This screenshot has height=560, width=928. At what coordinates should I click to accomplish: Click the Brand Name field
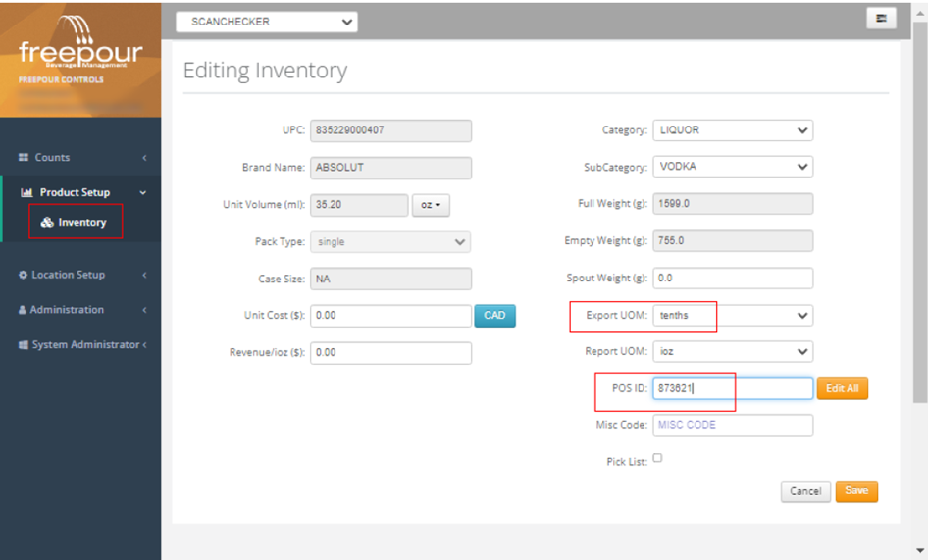click(390, 168)
